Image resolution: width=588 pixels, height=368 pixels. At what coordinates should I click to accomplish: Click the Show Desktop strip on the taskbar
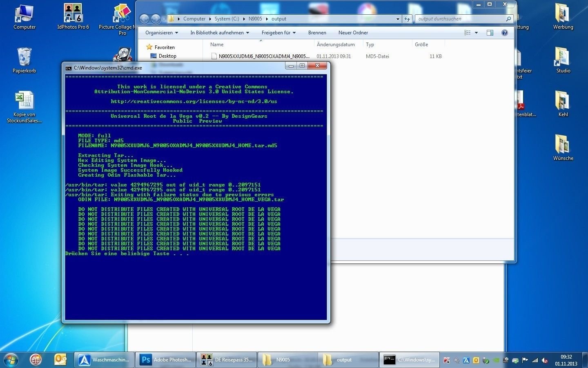tap(585, 360)
